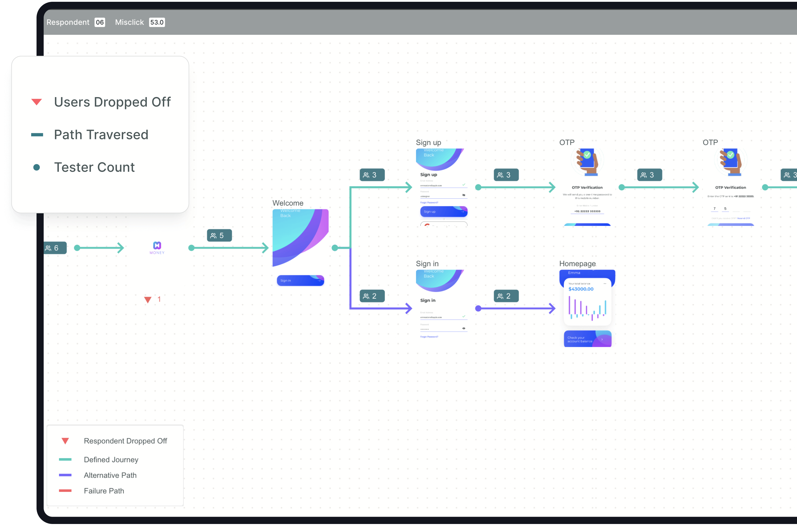Select the Respondent label in header
This screenshot has width=797, height=532.
[68, 23]
